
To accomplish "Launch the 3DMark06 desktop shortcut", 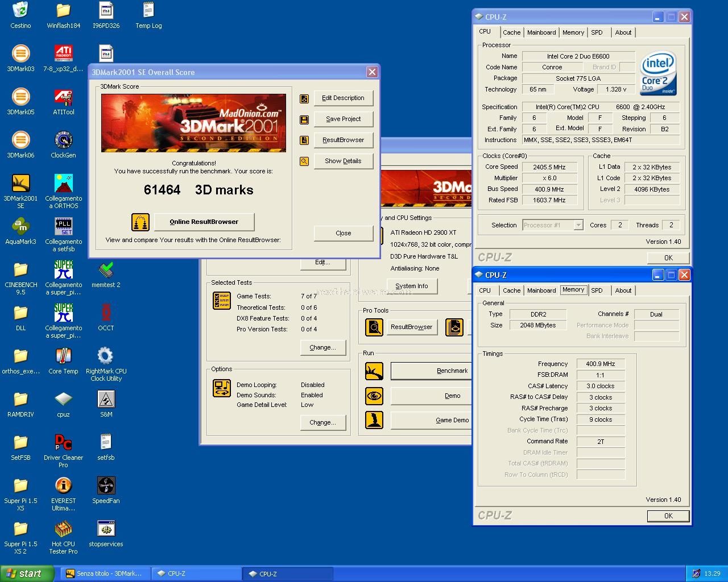I will [20, 140].
